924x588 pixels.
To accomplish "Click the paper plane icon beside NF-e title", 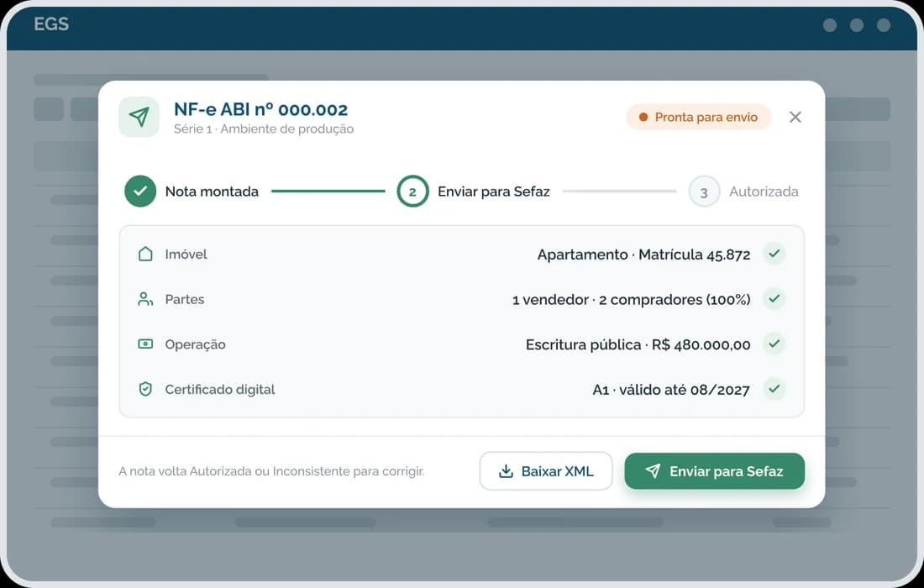I will click(x=139, y=117).
